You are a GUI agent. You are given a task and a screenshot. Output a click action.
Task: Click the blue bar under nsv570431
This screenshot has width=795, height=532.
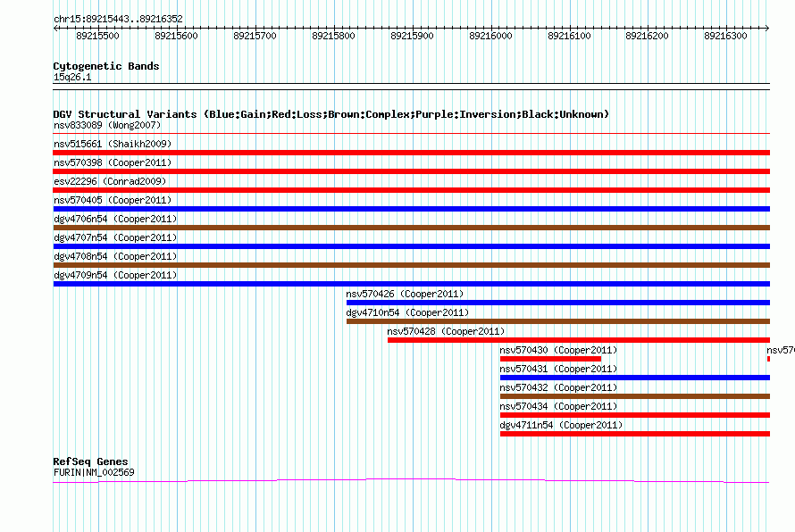click(x=635, y=378)
